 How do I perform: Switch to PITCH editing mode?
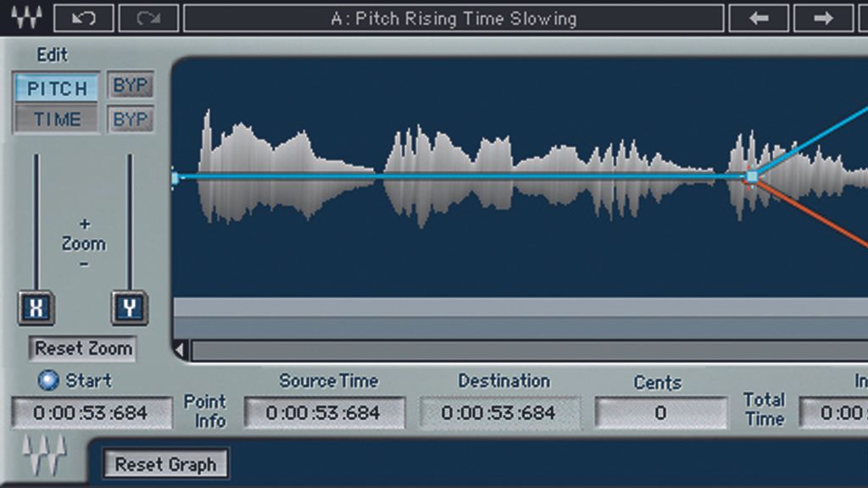click(55, 86)
